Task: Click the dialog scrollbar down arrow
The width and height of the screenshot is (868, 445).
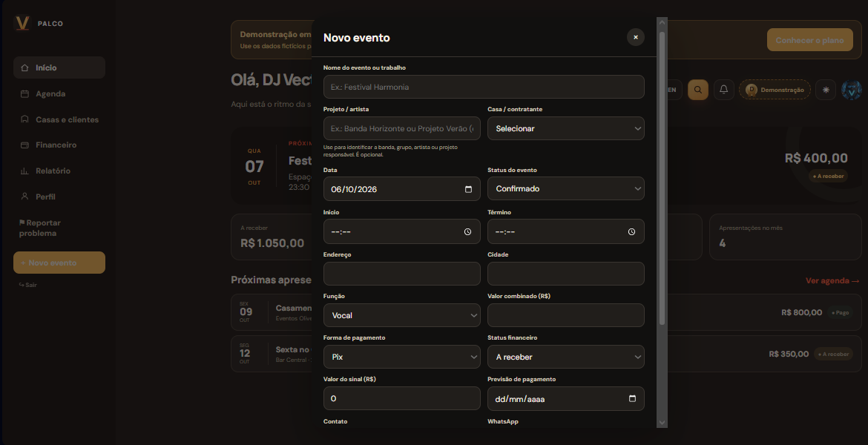Action: click(x=662, y=422)
